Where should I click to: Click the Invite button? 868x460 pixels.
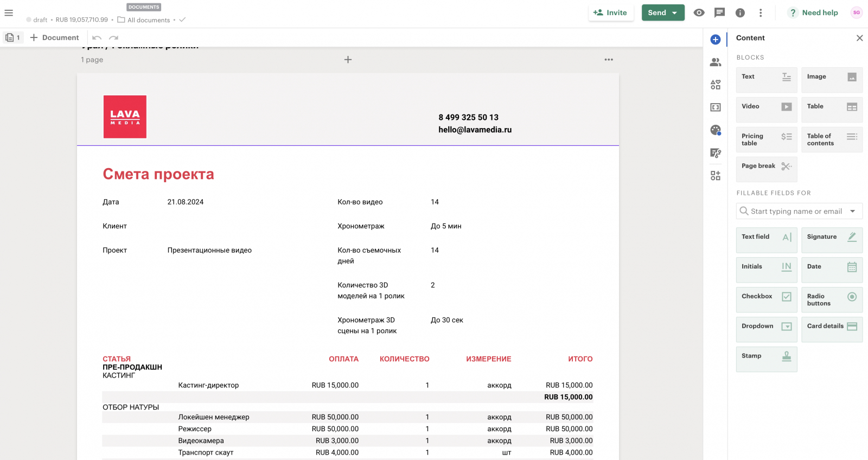(x=610, y=12)
